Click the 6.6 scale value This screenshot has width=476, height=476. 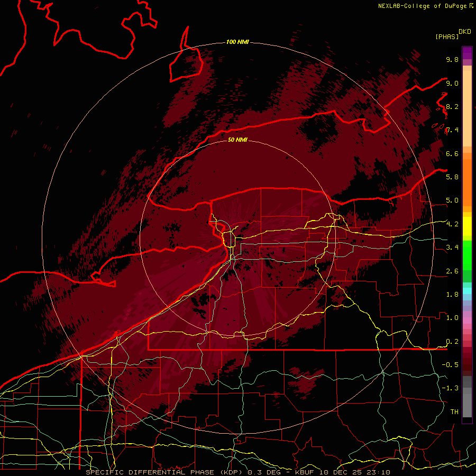click(x=452, y=153)
